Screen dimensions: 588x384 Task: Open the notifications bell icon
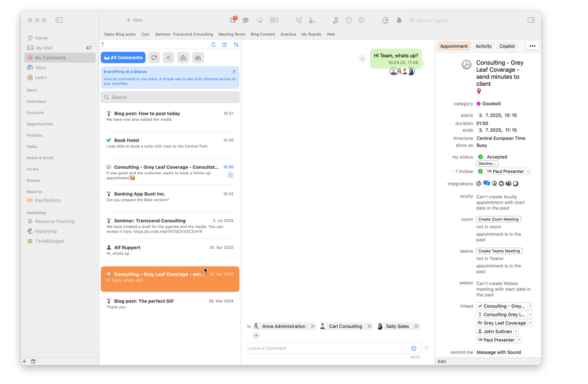(x=399, y=20)
